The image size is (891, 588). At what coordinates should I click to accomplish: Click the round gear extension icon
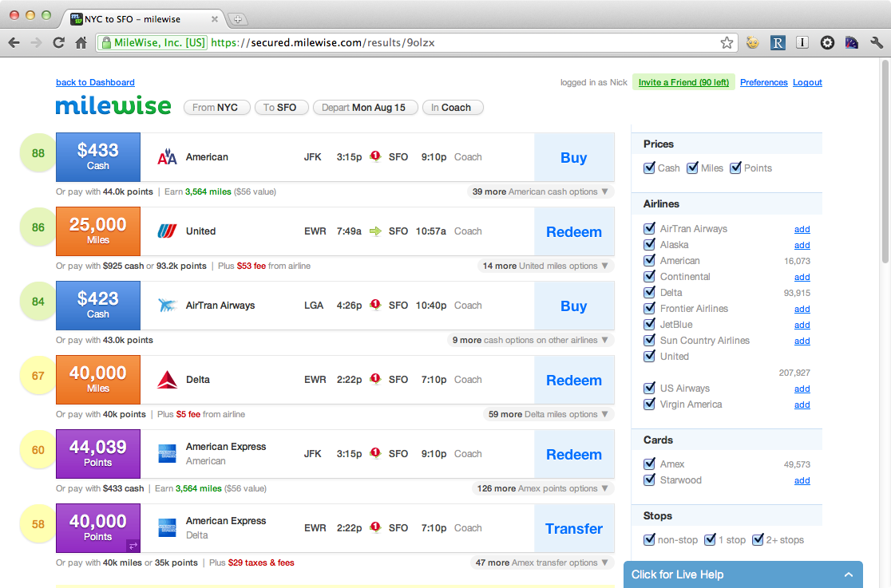827,42
